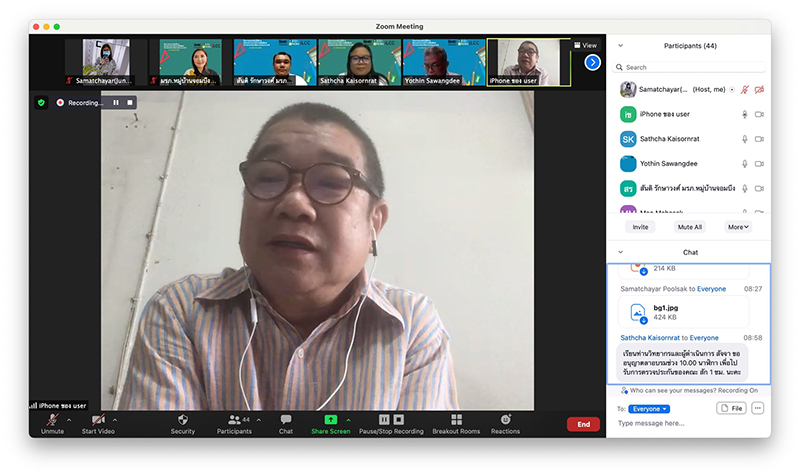Click the green Share Screen icon

click(331, 419)
